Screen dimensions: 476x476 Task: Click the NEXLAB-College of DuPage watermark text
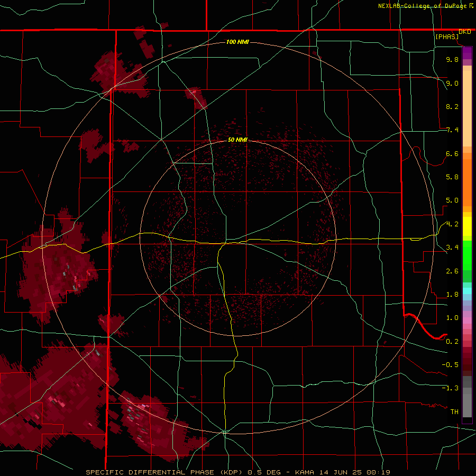(423, 6)
